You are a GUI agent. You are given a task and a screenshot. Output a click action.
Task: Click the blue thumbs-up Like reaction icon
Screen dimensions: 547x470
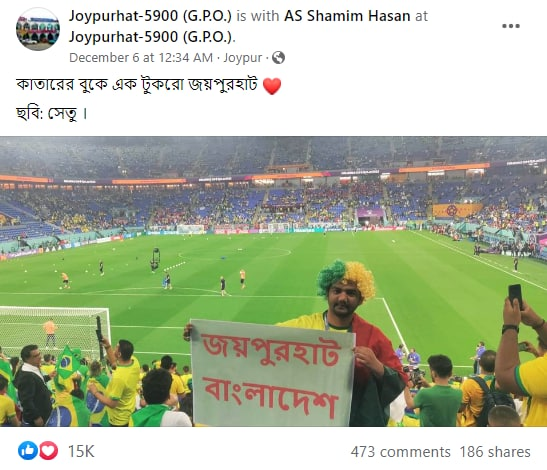28,450
